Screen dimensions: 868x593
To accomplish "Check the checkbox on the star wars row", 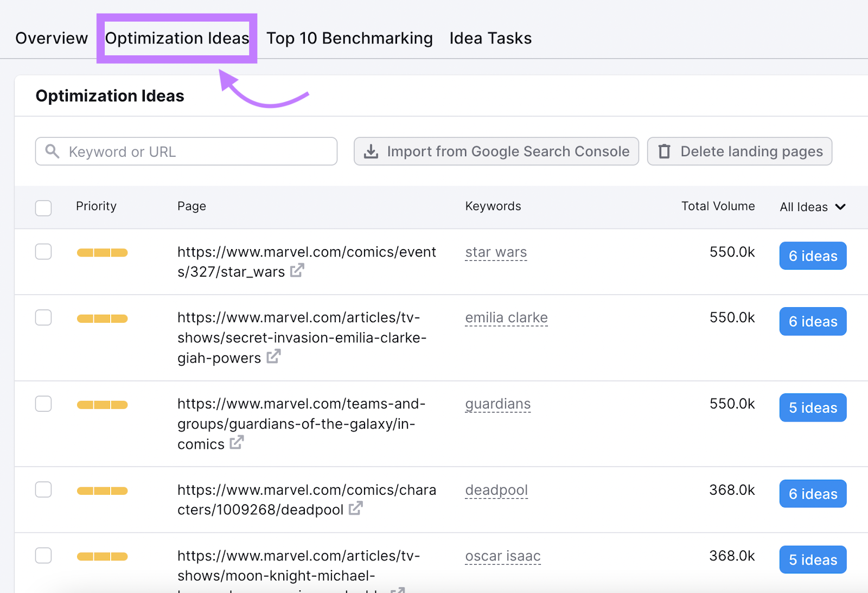I will coord(43,252).
